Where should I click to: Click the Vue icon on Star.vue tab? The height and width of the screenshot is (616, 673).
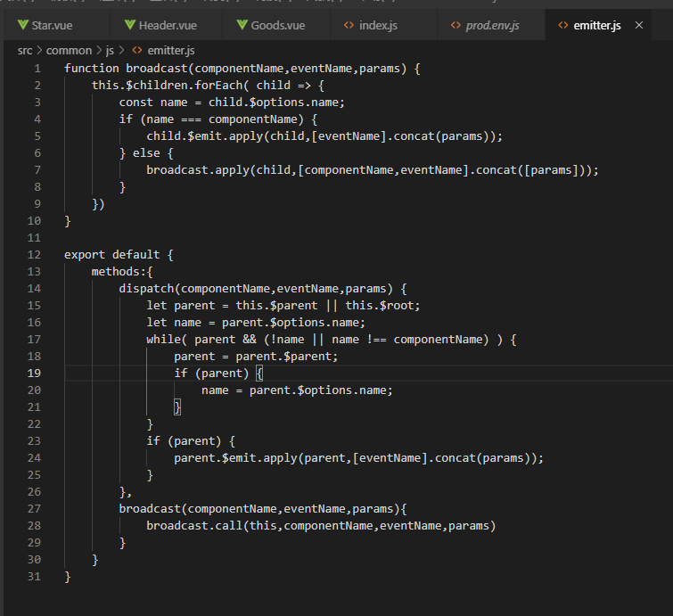point(23,25)
